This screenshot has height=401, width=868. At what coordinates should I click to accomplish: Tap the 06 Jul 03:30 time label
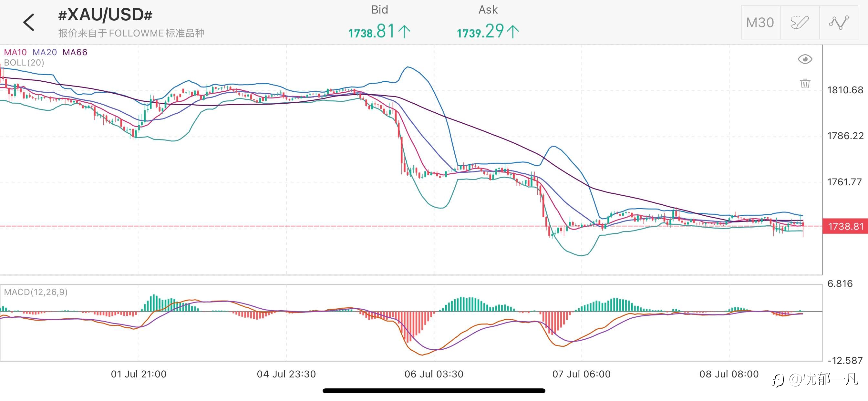coord(434,374)
